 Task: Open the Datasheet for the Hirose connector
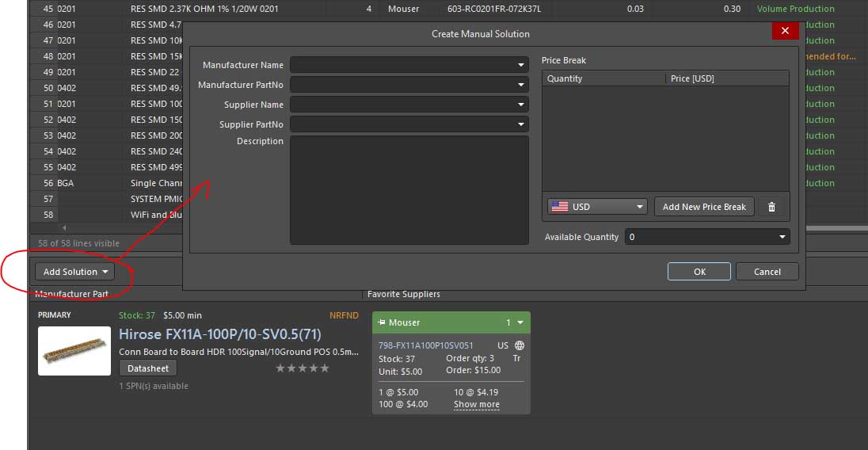pyautogui.click(x=148, y=368)
